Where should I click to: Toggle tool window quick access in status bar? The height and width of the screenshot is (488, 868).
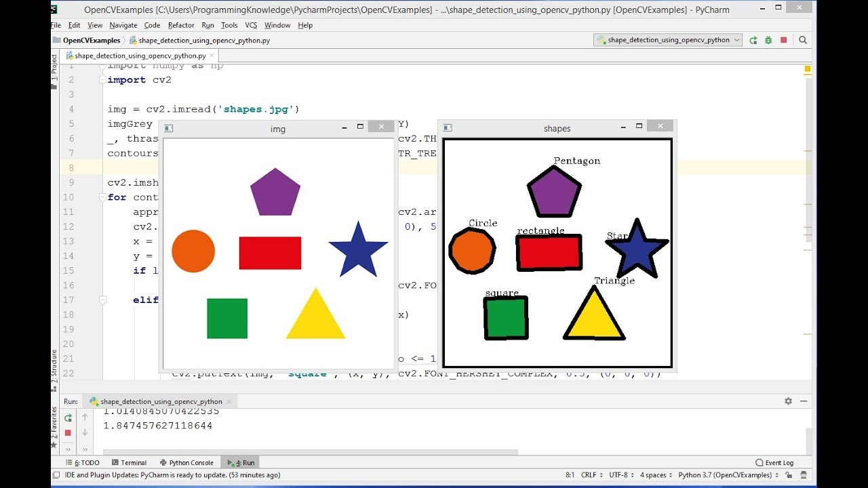(56, 475)
